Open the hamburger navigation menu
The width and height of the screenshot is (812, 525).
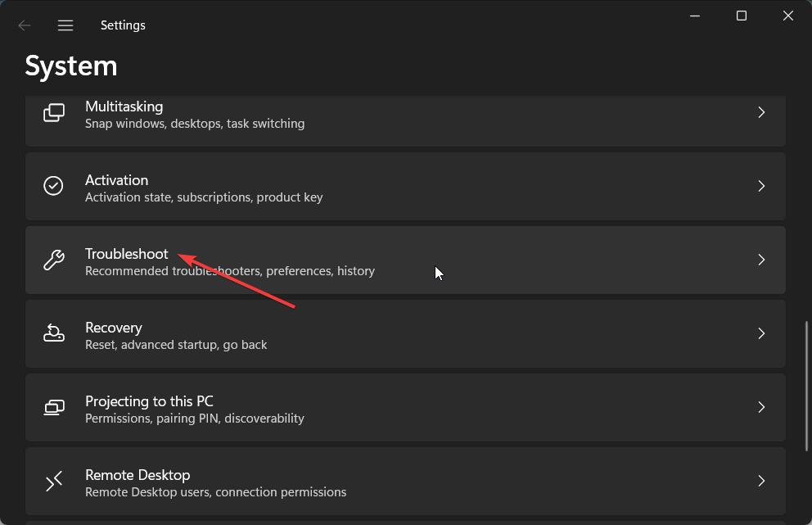[65, 25]
